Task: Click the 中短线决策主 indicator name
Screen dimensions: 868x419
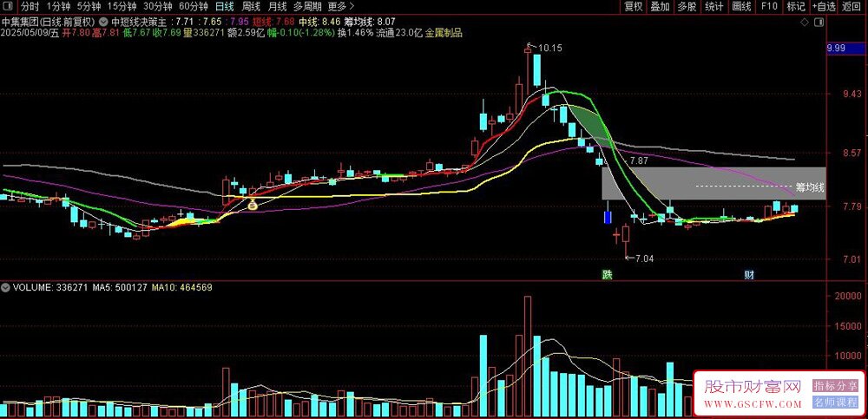Action: (x=138, y=22)
